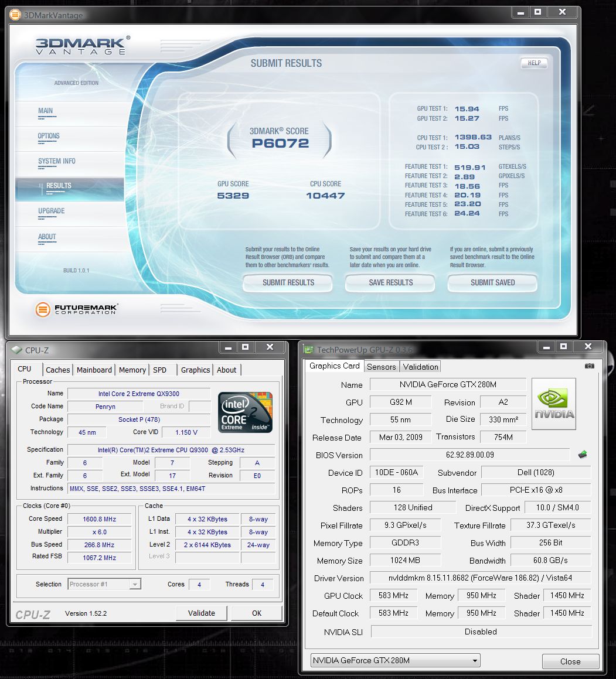Open the About tab in CPU-Z
The height and width of the screenshot is (679, 616).
(227, 370)
